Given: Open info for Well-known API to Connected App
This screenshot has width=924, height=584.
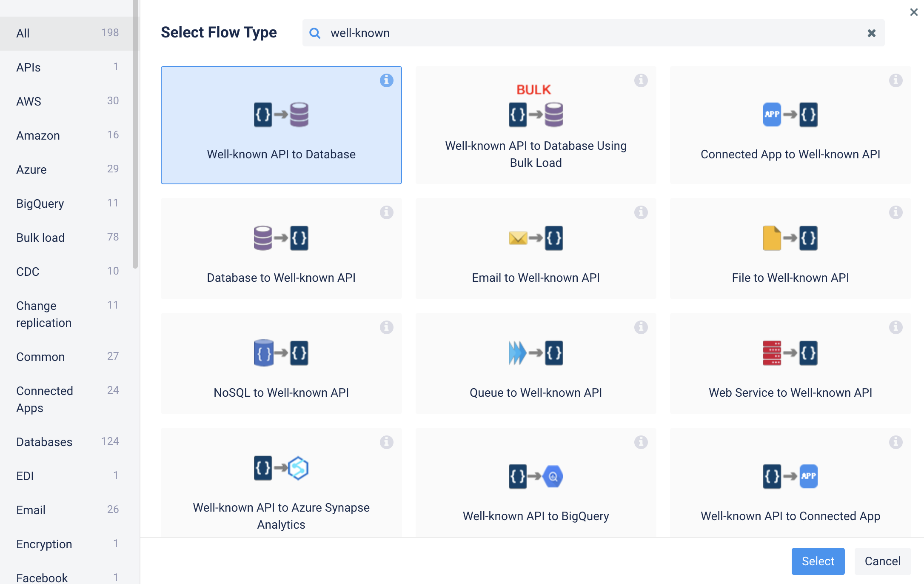Looking at the screenshot, I should 895,442.
